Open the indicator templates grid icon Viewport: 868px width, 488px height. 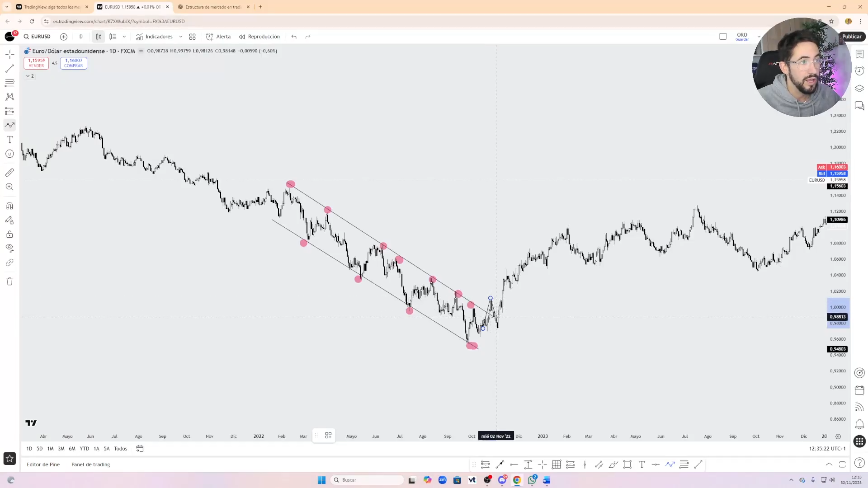(193, 37)
